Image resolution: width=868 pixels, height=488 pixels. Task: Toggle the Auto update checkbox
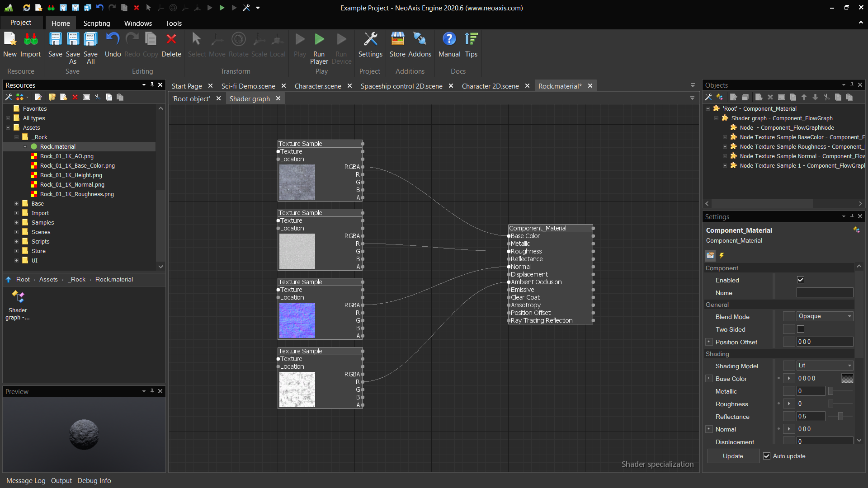point(767,456)
